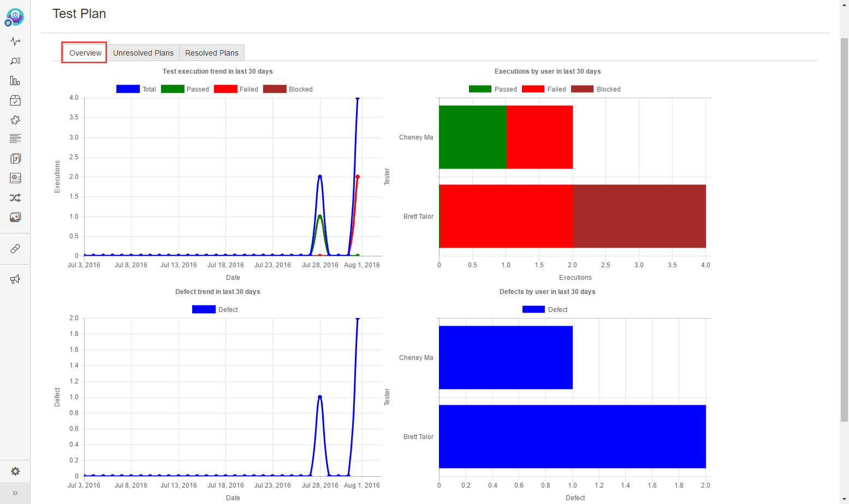Select the Overview tab
849x504 pixels.
coord(85,53)
